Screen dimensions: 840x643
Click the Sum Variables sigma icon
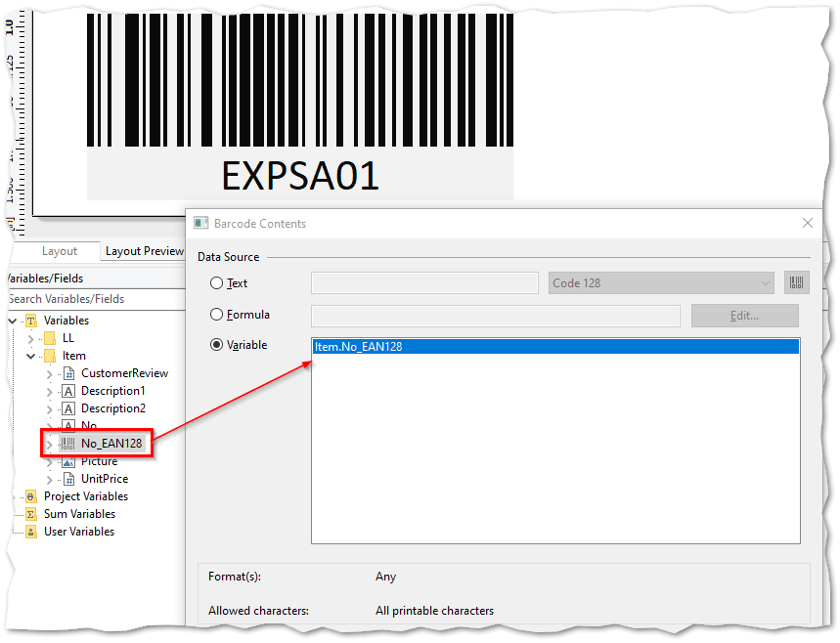click(x=30, y=513)
